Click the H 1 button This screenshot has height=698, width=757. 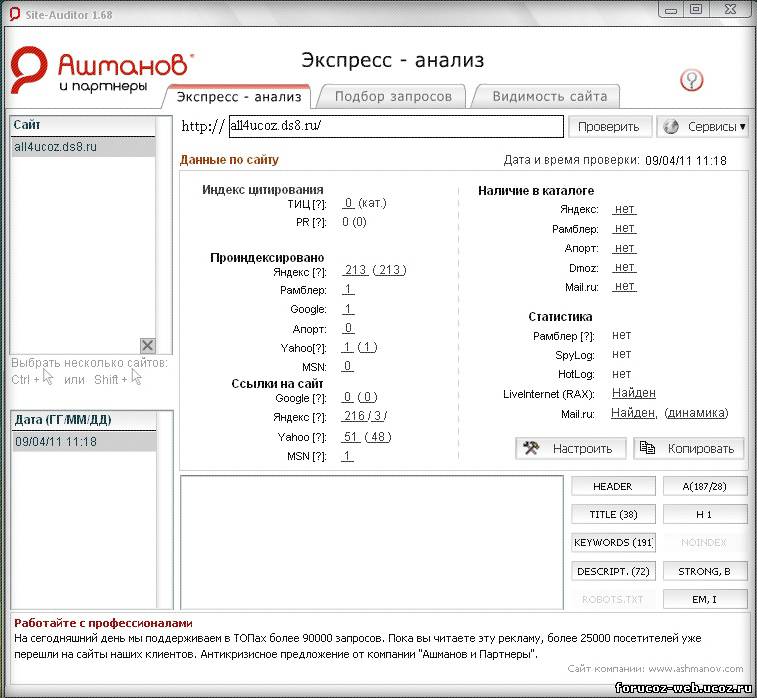pos(704,515)
